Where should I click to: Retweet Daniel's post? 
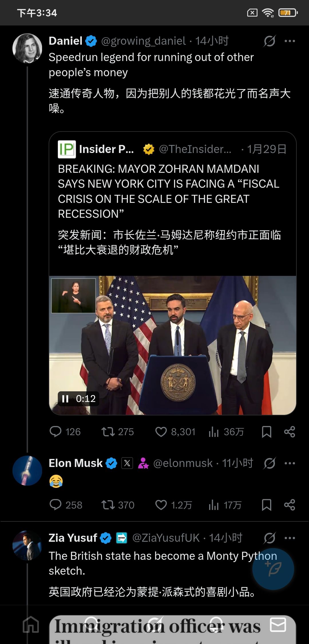pos(108,432)
